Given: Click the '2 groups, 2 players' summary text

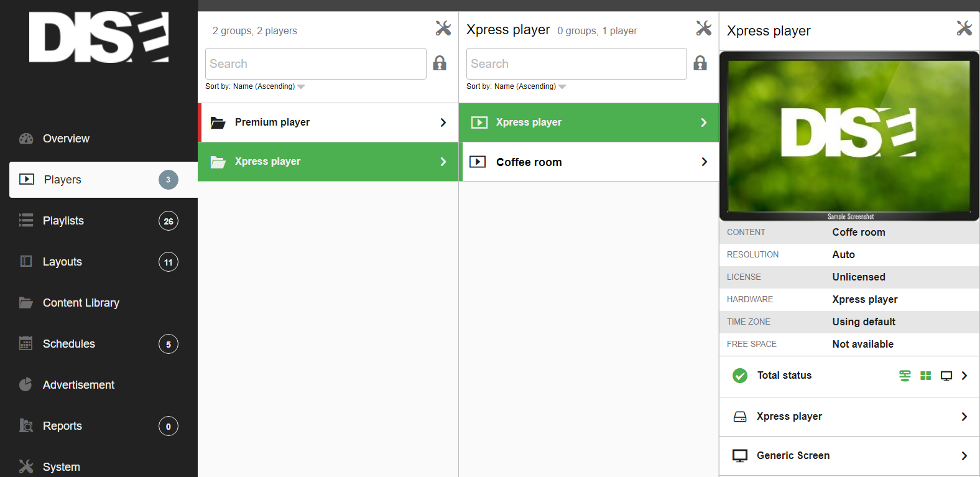Looking at the screenshot, I should point(255,31).
